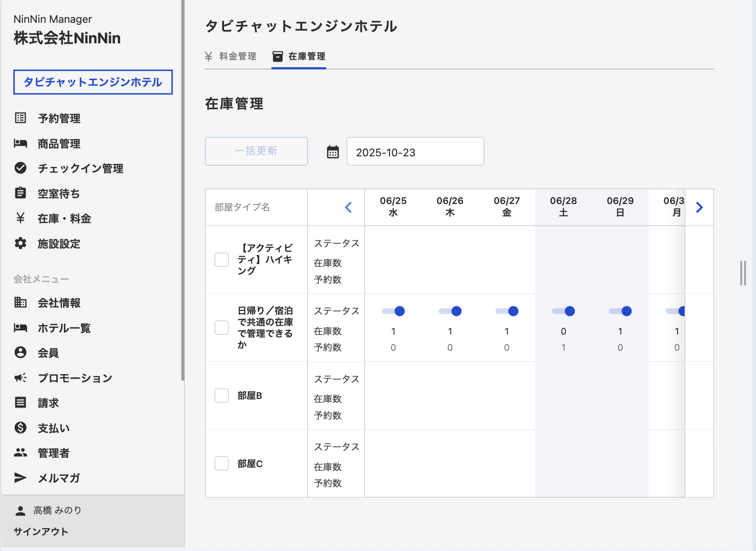Image resolution: width=756 pixels, height=551 pixels.
Task: Open the メルマガ link
Action: point(59,478)
